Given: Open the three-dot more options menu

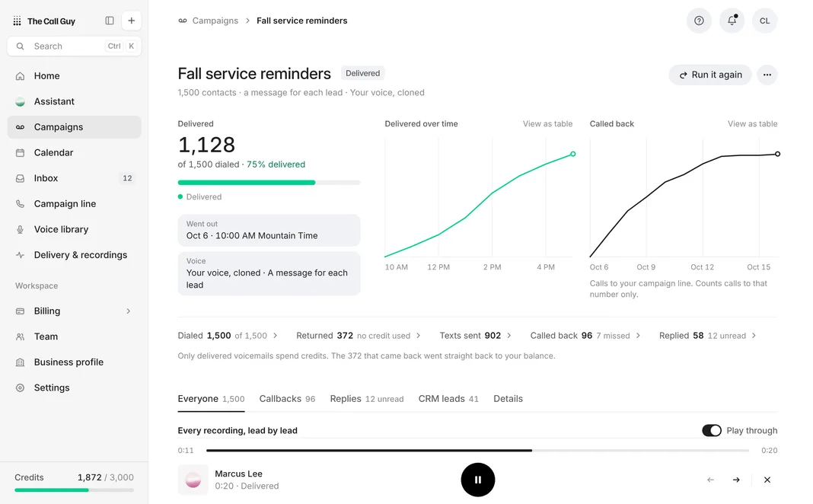Looking at the screenshot, I should (767, 75).
